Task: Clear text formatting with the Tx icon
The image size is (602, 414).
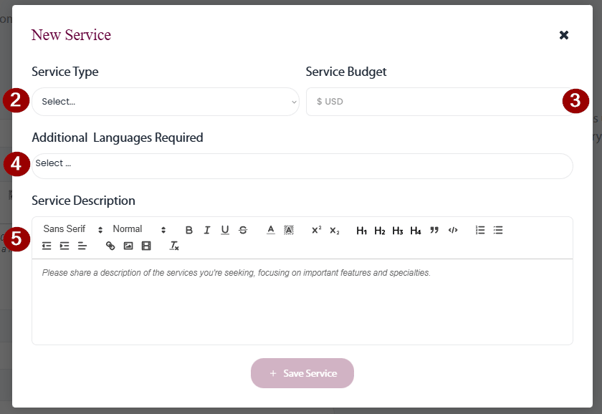Action: pyautogui.click(x=174, y=246)
